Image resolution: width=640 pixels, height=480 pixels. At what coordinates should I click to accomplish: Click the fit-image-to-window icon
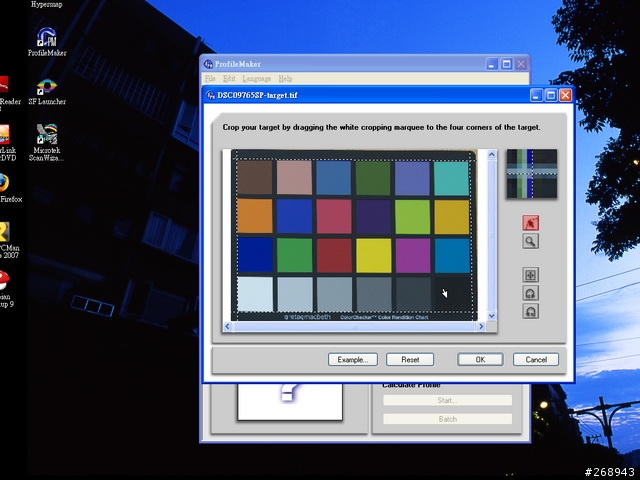[x=530, y=275]
